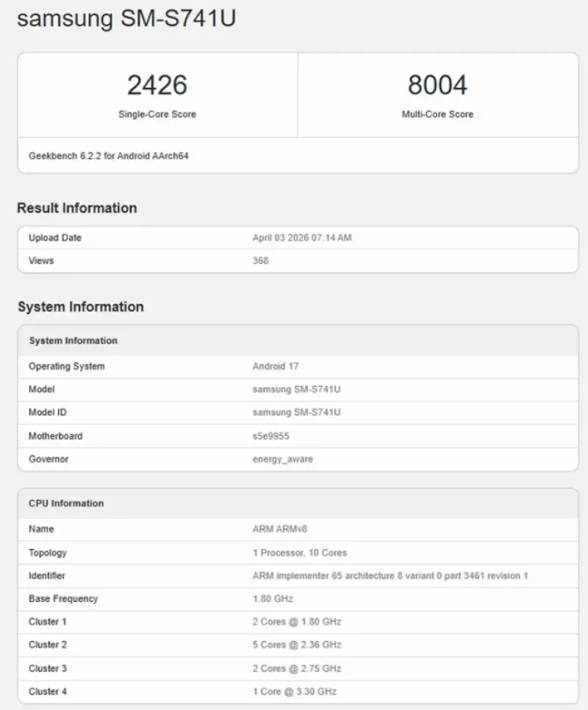This screenshot has height=710, width=588.
Task: Open the Result Information section header
Action: [76, 208]
